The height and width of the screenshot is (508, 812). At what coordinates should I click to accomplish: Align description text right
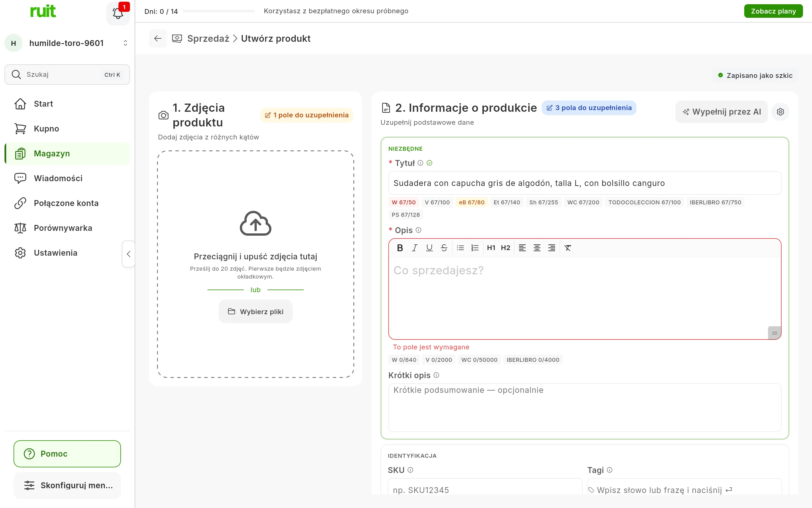[x=551, y=248]
